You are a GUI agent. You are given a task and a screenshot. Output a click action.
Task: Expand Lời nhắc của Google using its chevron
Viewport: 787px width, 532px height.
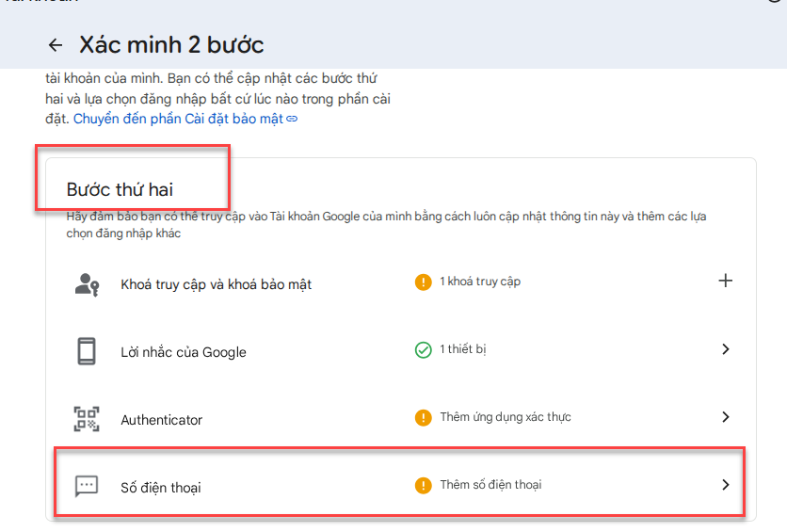(725, 349)
